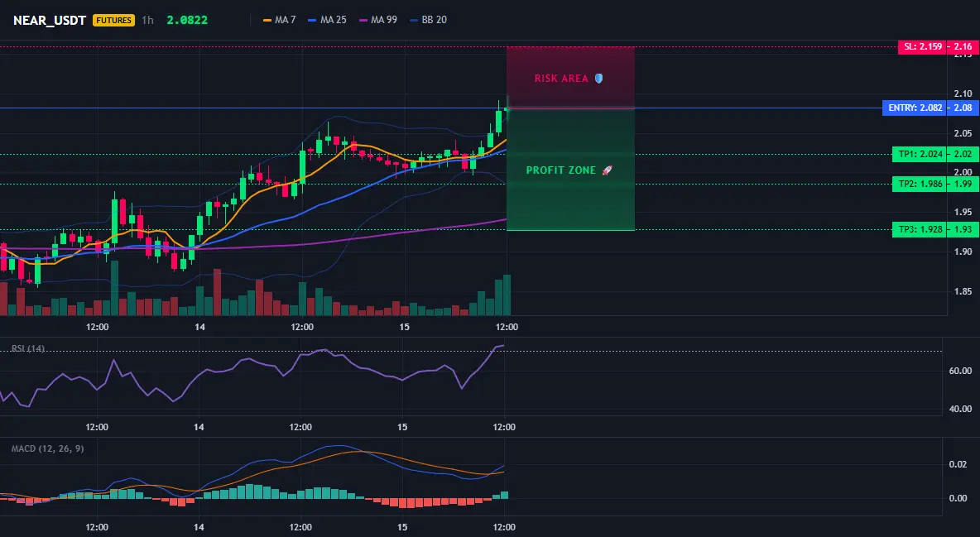
Task: Click the FUTURES badge
Action: (113, 20)
